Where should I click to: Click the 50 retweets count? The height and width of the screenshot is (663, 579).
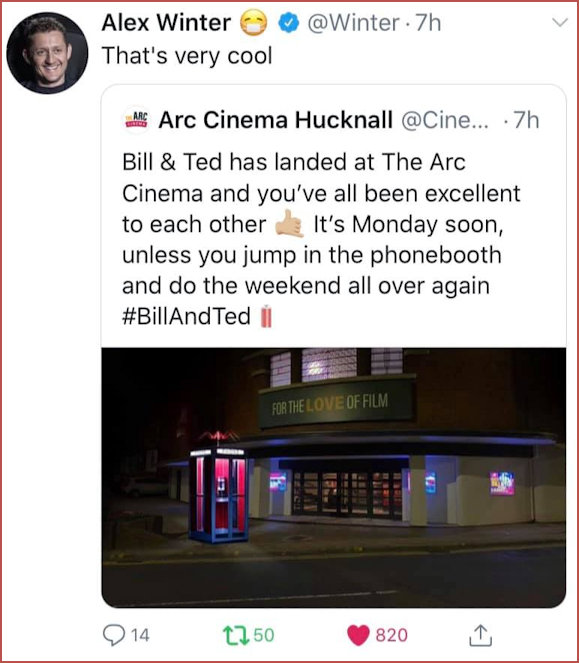coord(264,636)
